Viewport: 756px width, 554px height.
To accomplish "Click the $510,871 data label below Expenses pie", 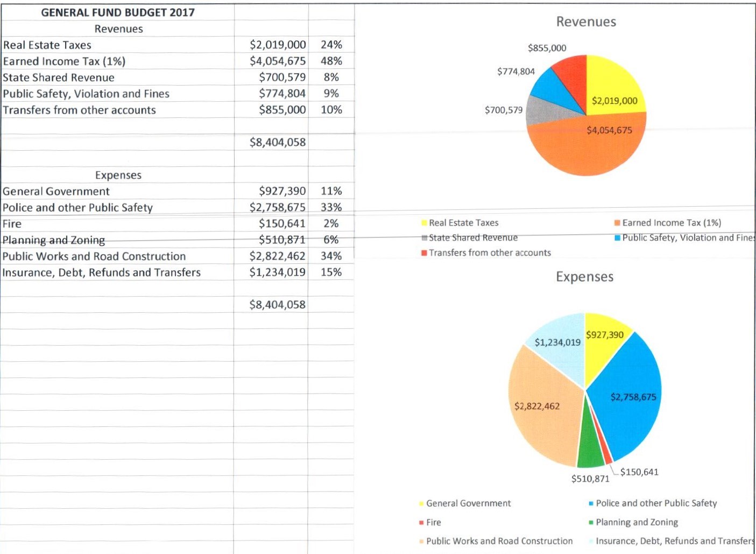I will [590, 479].
